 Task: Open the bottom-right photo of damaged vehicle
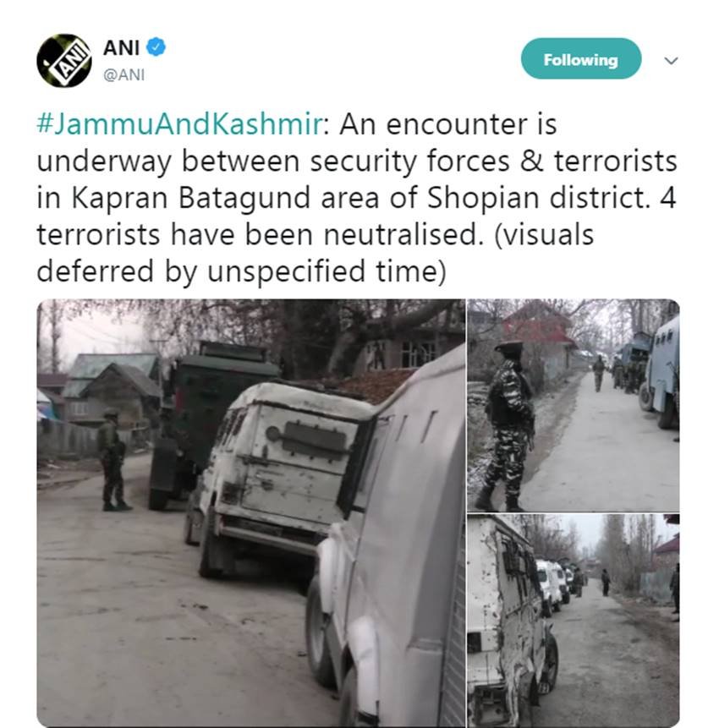(574, 621)
